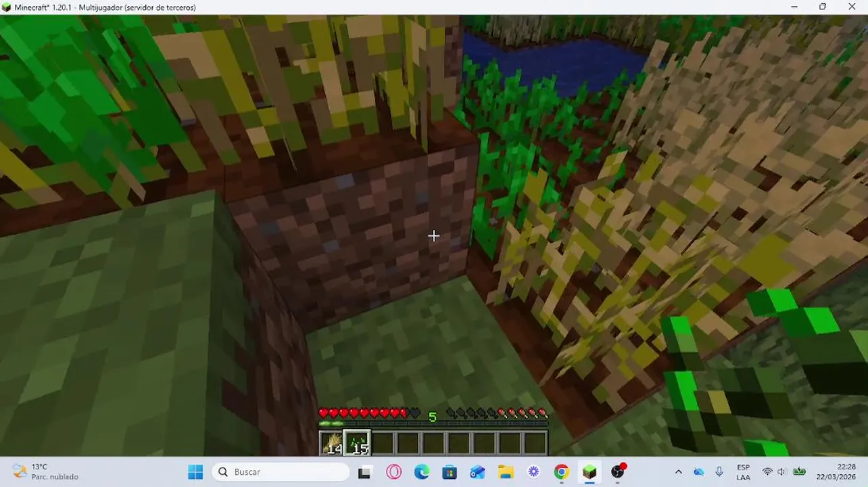This screenshot has width=868, height=487.
Task: Minimize the Minecraft window
Action: click(x=793, y=7)
